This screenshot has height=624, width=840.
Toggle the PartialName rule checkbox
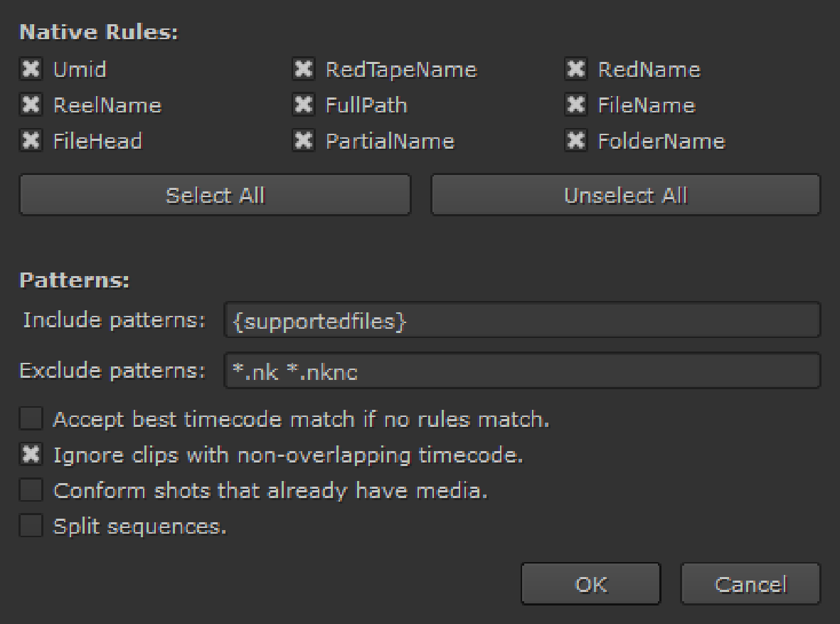point(303,141)
